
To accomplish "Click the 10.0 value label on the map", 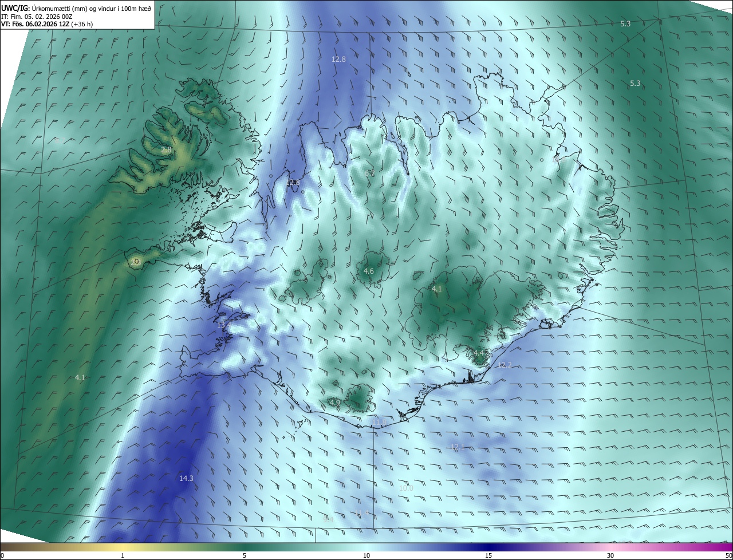I will point(406,488).
